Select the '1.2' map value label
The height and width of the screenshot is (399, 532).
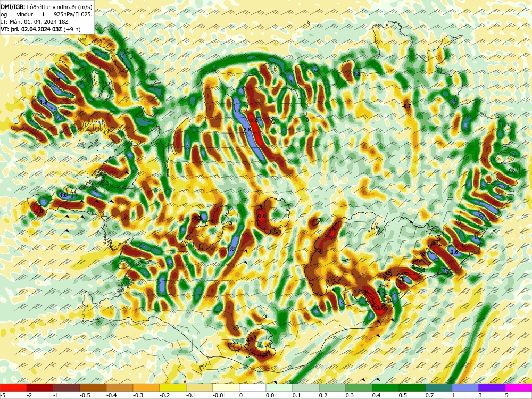pos(356,73)
